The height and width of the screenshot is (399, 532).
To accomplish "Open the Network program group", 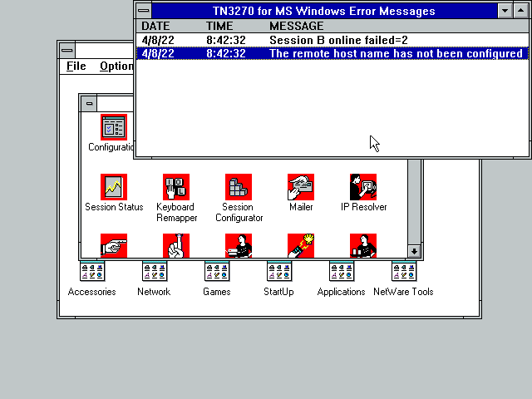I will point(155,272).
